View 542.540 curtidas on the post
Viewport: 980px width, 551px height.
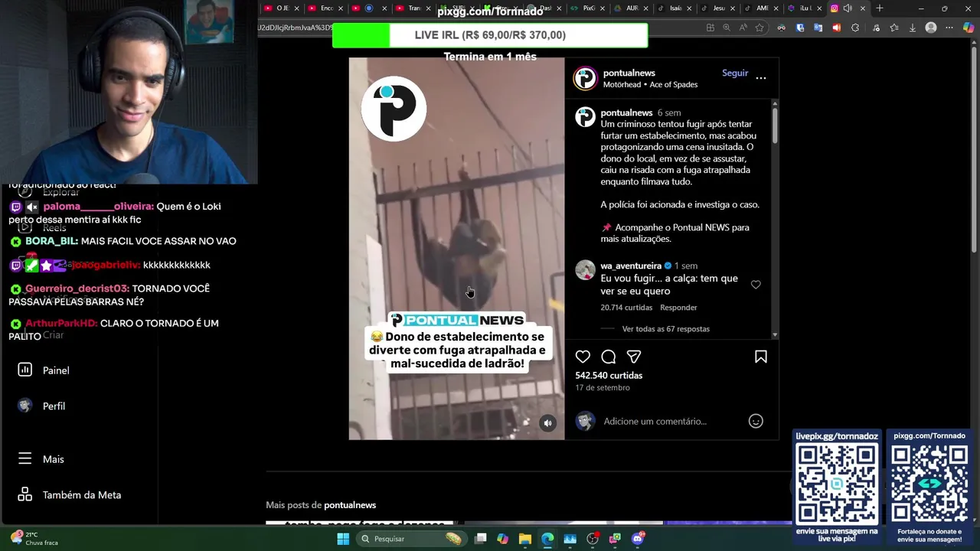point(609,375)
